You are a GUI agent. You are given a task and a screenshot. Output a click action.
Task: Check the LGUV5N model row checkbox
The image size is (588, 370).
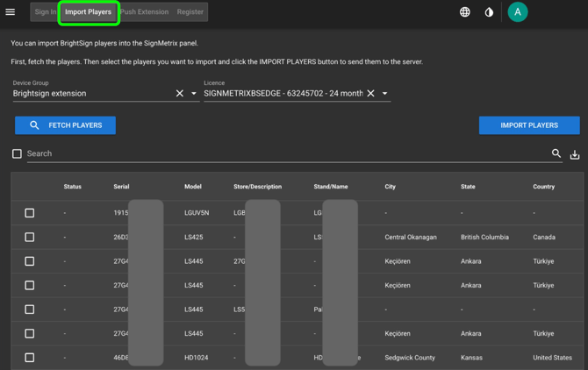pyautogui.click(x=29, y=213)
